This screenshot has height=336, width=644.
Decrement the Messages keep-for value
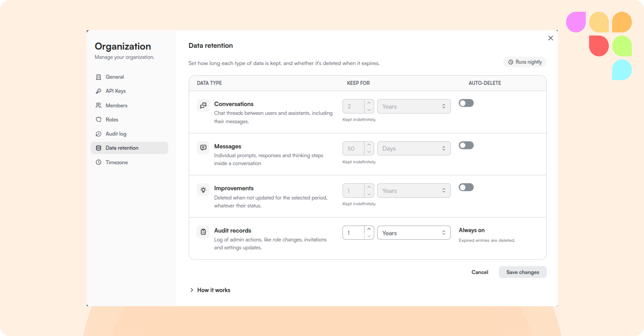369,152
